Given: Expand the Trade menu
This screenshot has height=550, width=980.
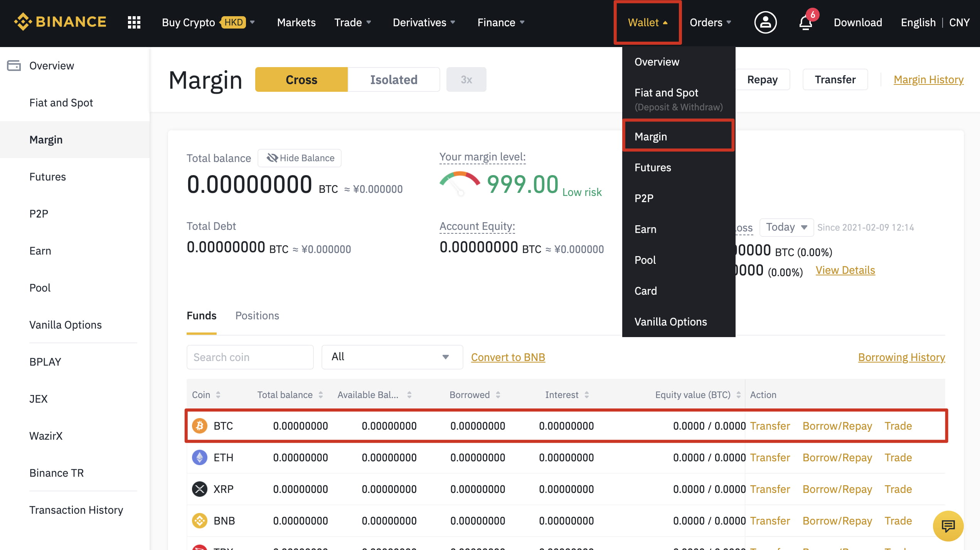Looking at the screenshot, I should point(353,22).
